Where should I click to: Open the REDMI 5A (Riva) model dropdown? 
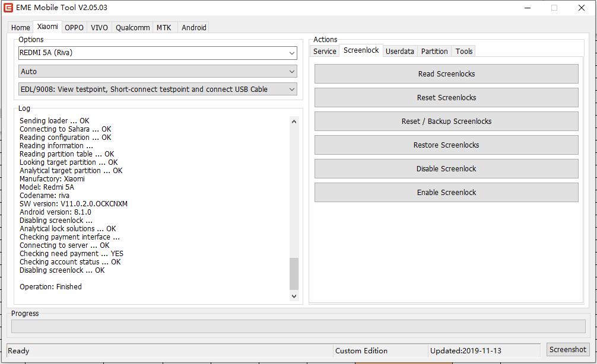158,53
